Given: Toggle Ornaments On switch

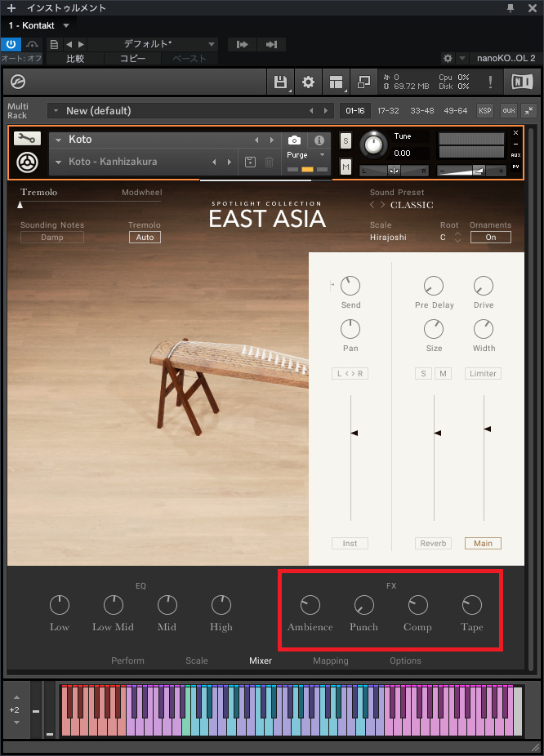Looking at the screenshot, I should (490, 238).
